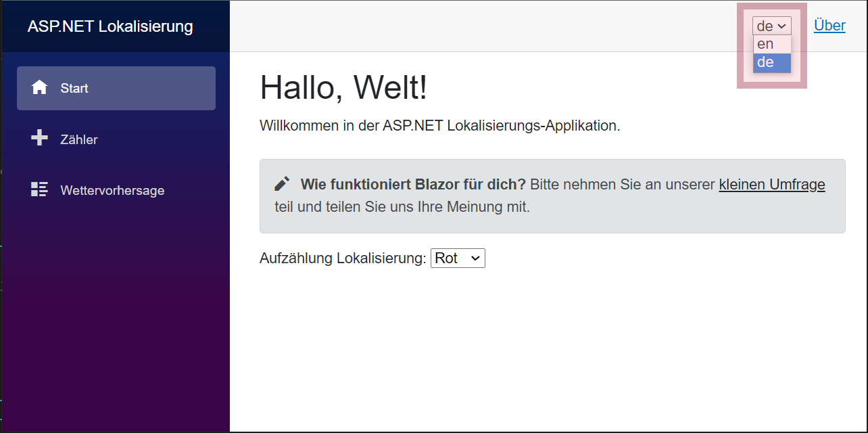Click the bold 'Wie funktioniert Blazor für dich?' text
The image size is (868, 433).
[412, 185]
